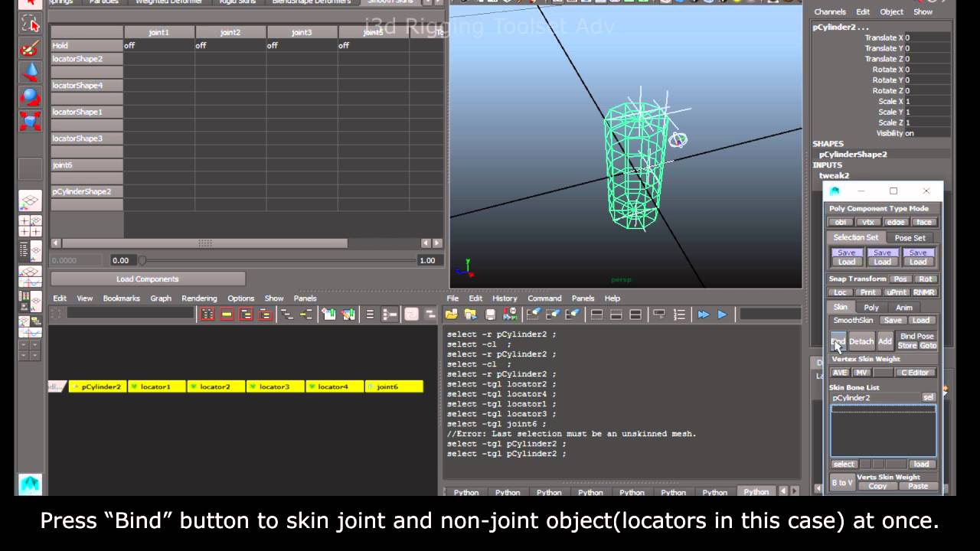Switch to the face component mode
The width and height of the screenshot is (980, 551).
(x=923, y=222)
